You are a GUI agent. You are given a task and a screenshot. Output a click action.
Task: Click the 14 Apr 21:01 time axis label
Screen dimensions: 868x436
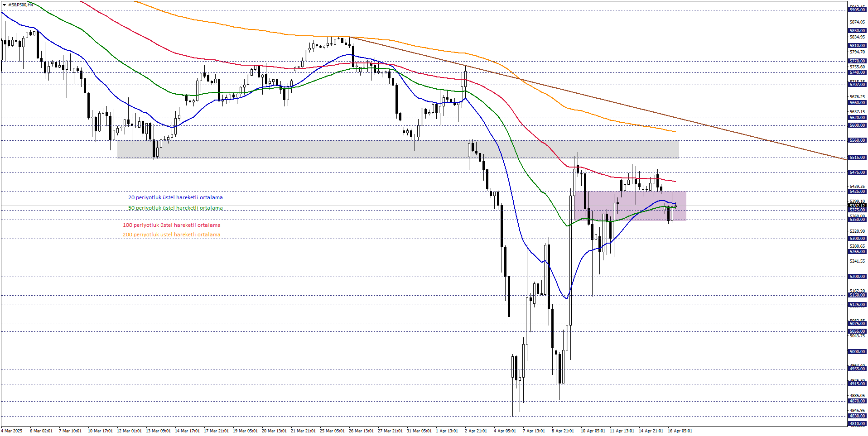pos(651,431)
